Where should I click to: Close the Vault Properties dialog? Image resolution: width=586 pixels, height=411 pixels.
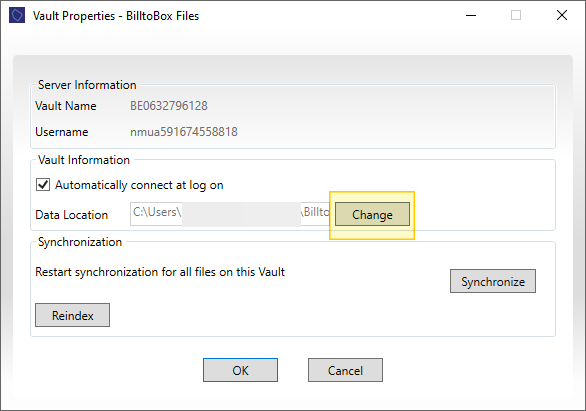(562, 15)
